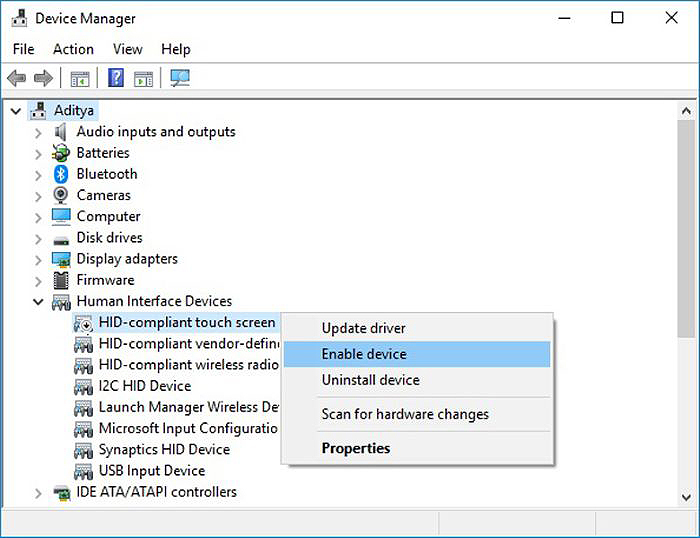Select the USB Input Device entry
700x538 pixels.
[151, 470]
